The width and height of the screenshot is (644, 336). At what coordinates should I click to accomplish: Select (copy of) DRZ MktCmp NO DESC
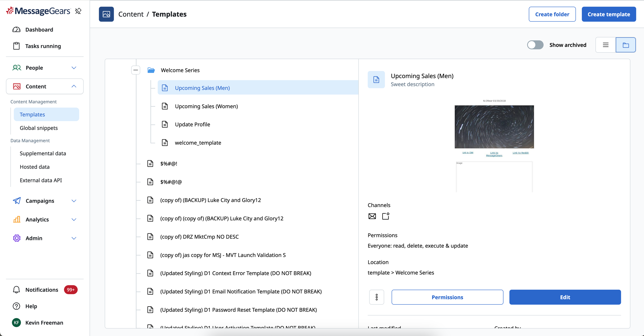199,237
